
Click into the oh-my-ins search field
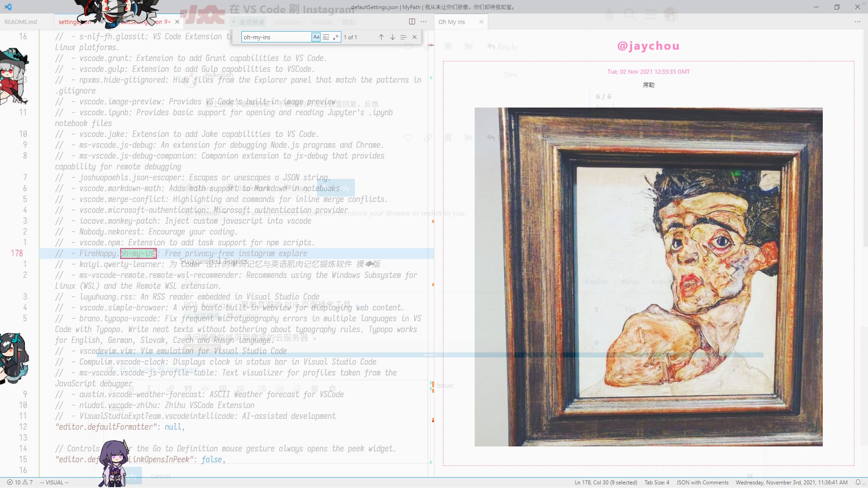coord(276,37)
